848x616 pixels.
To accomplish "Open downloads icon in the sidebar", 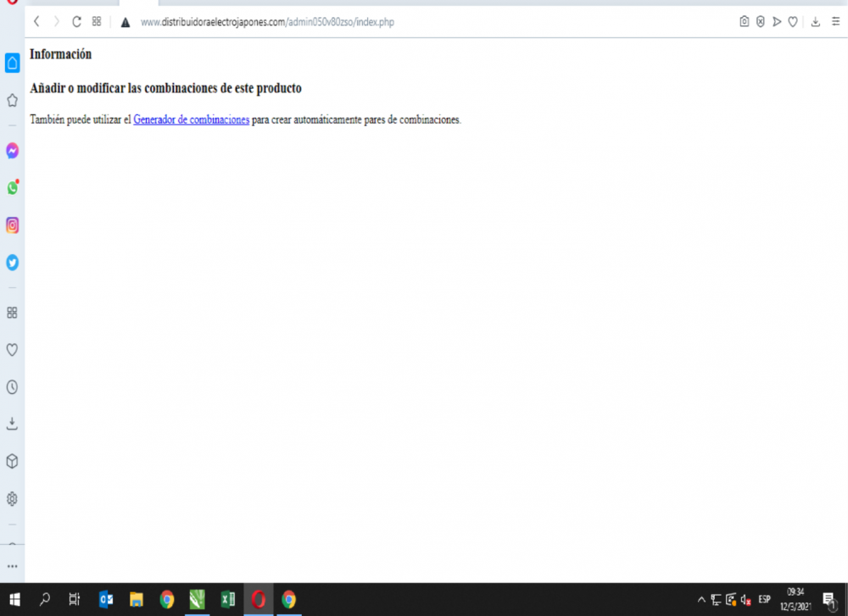I will coord(12,424).
